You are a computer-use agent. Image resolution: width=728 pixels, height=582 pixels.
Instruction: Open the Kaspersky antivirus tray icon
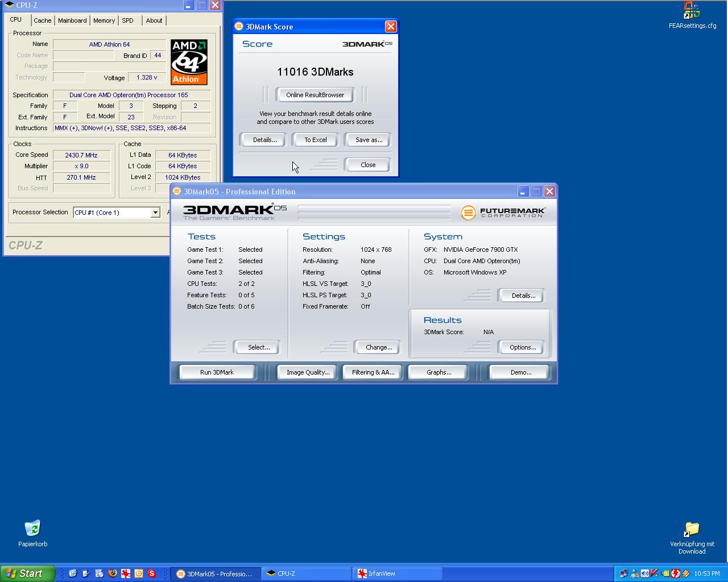655,573
